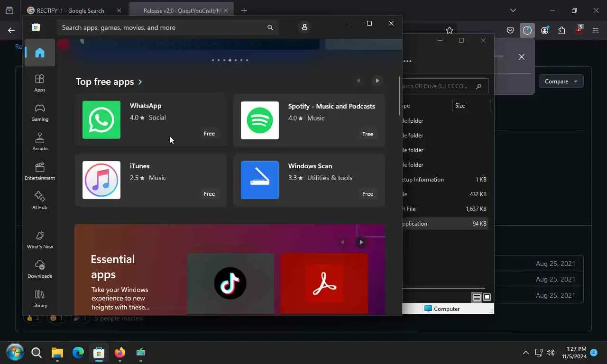The height and width of the screenshot is (364, 607).
Task: Get Windows Scan using its Free button
Action: [x=368, y=194]
